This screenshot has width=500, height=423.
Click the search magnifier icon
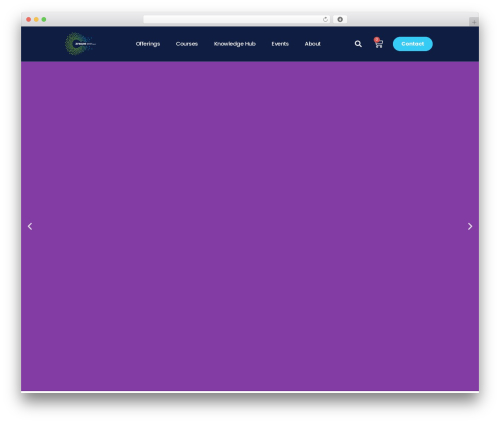pos(358,44)
